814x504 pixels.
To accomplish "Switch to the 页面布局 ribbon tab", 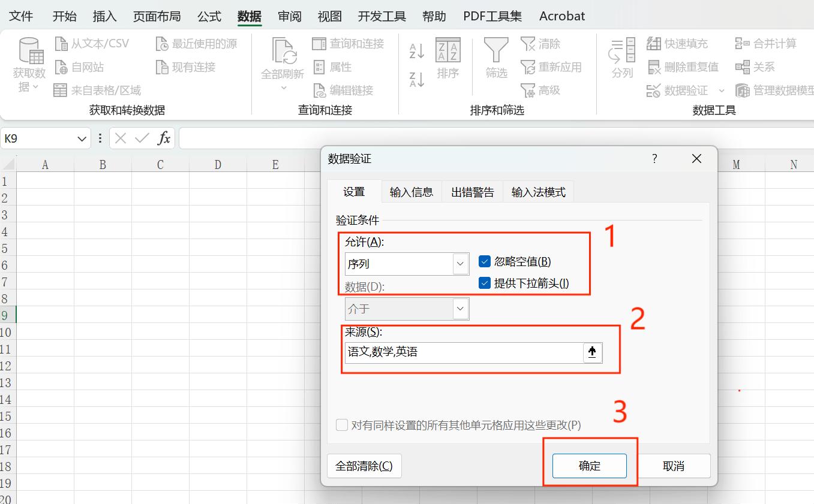I will [x=157, y=16].
